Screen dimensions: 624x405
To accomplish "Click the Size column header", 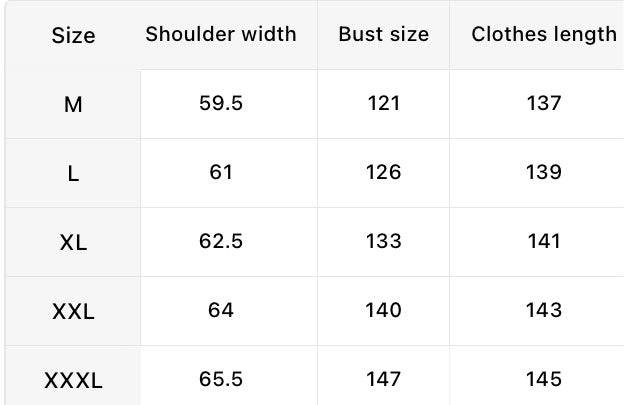I will [x=73, y=36].
